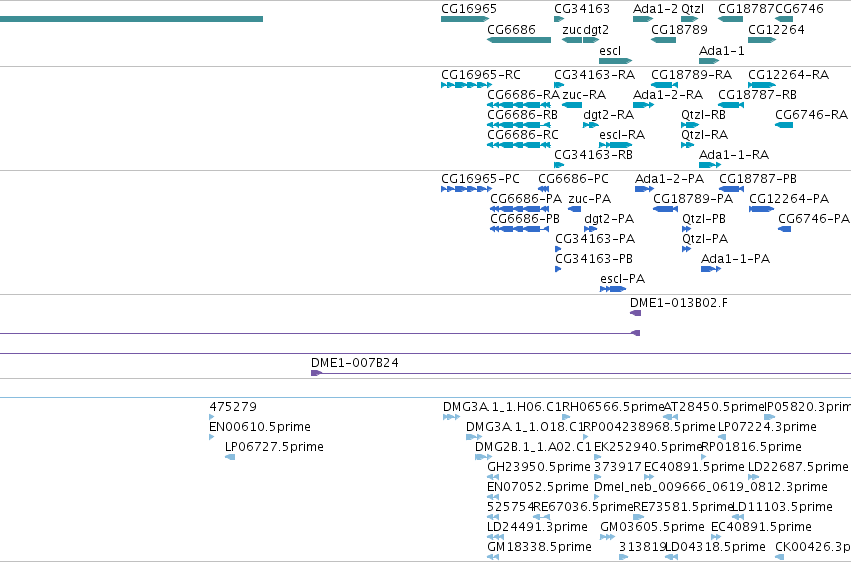851x562 pixels.
Task: Select the Qtzl-PA protein label
Action: tap(705, 239)
